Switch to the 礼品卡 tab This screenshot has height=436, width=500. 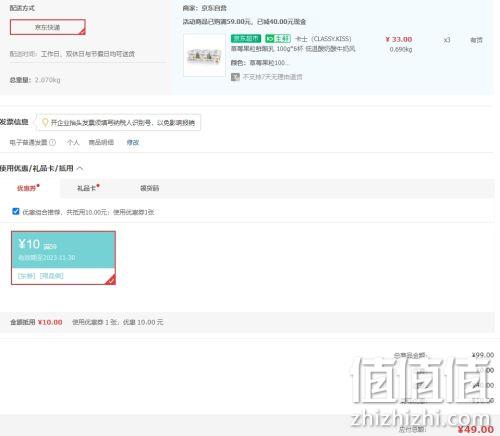coord(88,188)
